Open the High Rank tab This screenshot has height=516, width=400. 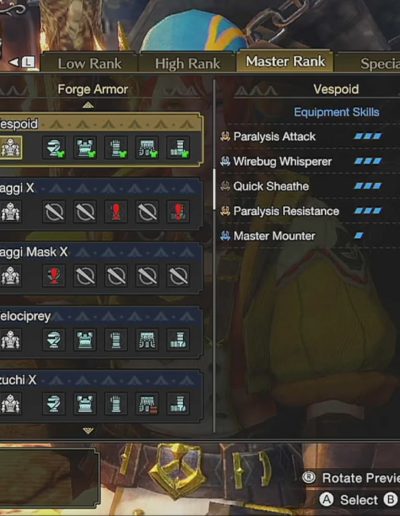(187, 63)
